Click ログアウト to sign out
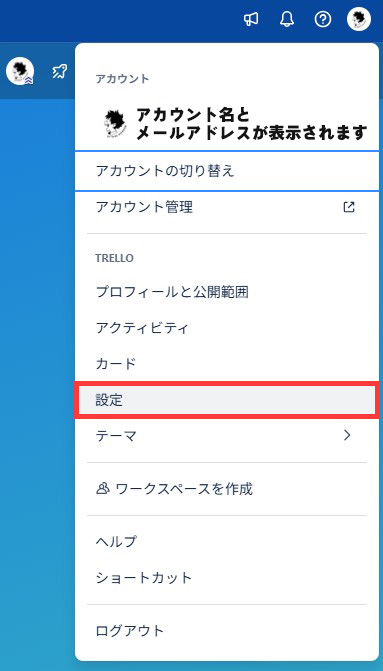Image resolution: width=383 pixels, height=671 pixels. tap(227, 630)
